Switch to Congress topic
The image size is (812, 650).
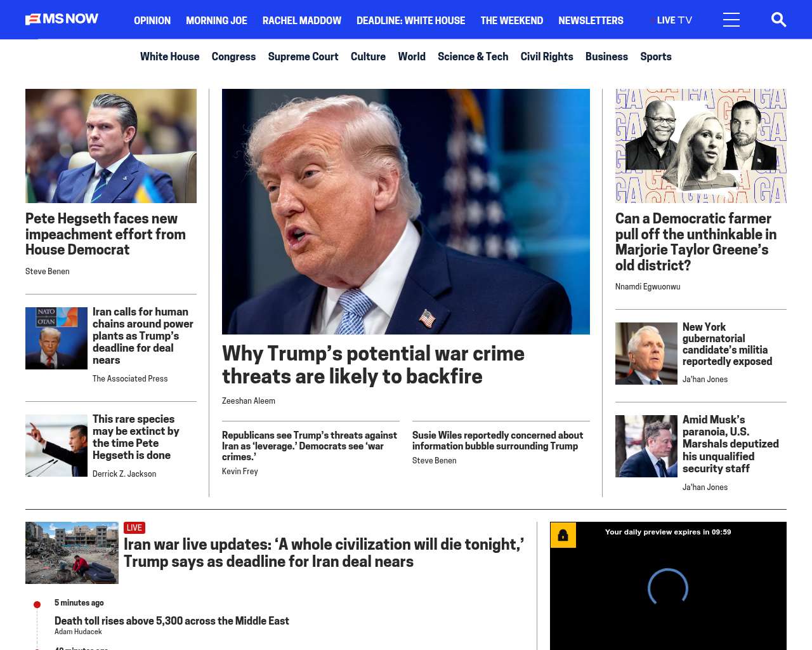[x=233, y=56]
